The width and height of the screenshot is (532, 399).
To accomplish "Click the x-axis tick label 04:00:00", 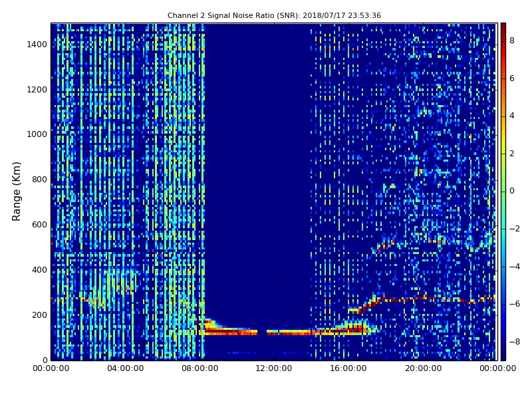I will 125,368.
